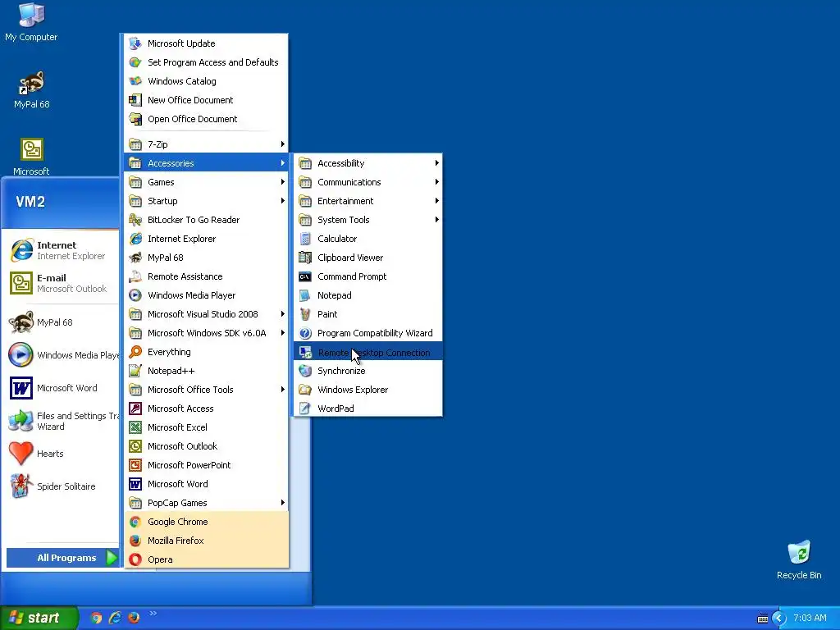Click the Notepad++ icon
This screenshot has height=630, width=840.
tap(135, 371)
